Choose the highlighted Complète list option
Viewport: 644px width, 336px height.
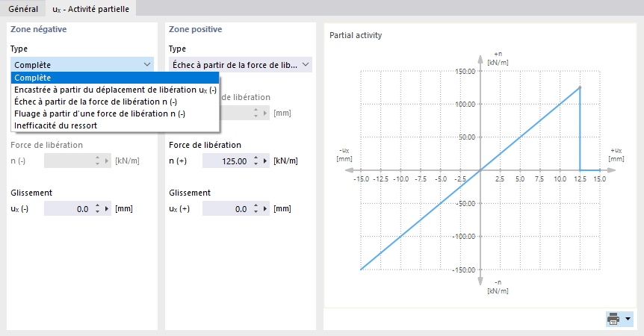pos(115,78)
